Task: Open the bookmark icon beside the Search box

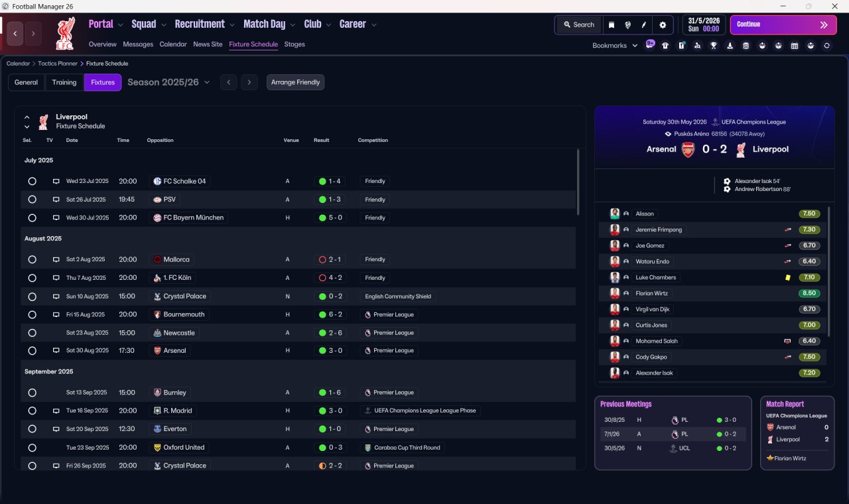Action: click(612, 25)
